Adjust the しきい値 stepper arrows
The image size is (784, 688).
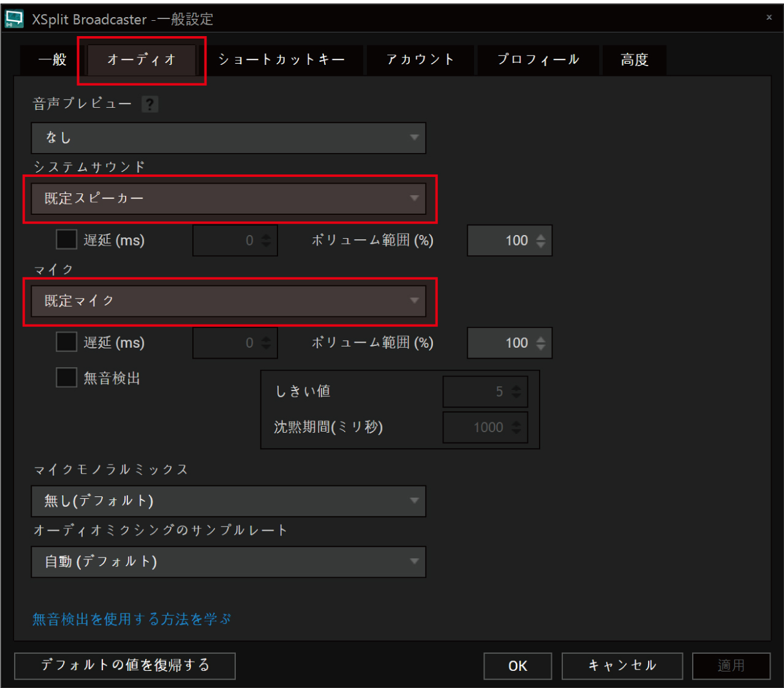[x=516, y=392]
